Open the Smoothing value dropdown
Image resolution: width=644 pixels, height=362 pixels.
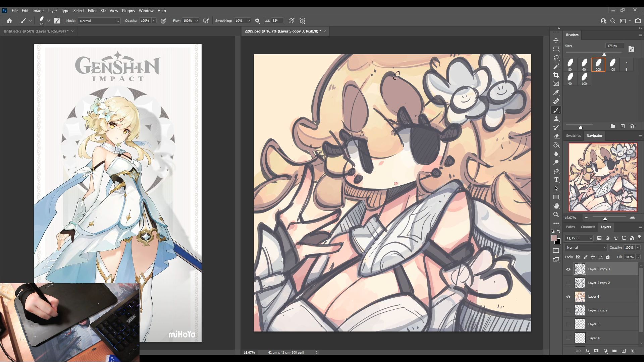tap(249, 21)
